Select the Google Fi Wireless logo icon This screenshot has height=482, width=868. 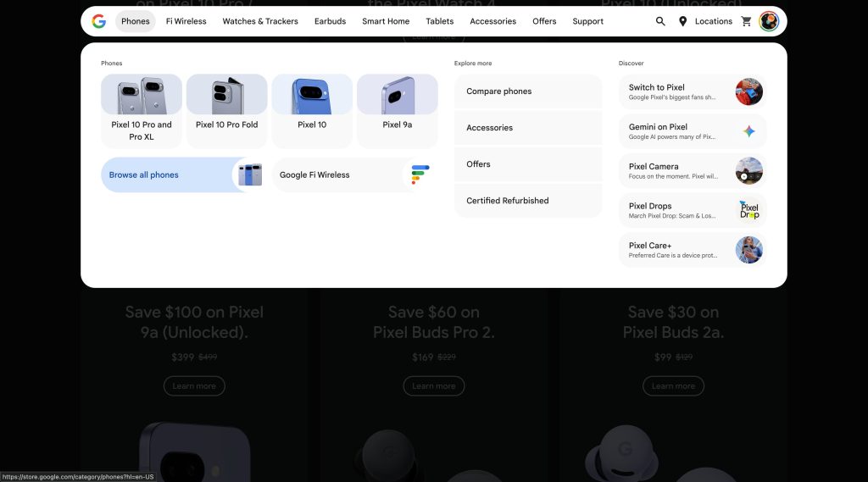420,175
